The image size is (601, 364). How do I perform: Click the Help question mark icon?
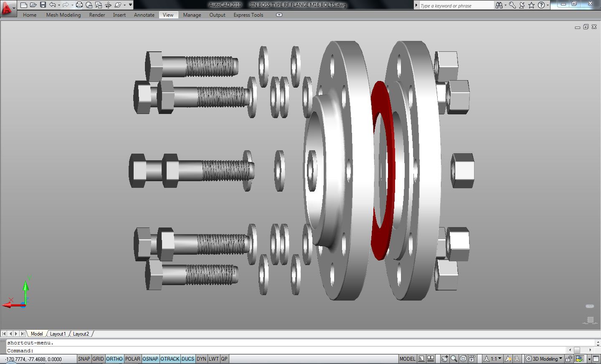click(x=541, y=5)
